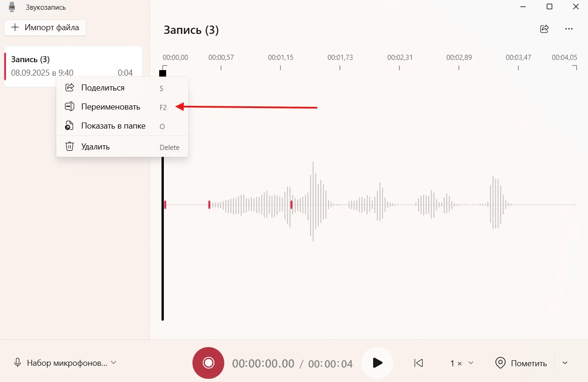Click the Импорт файла button
This screenshot has width=588, height=382.
pyautogui.click(x=45, y=27)
